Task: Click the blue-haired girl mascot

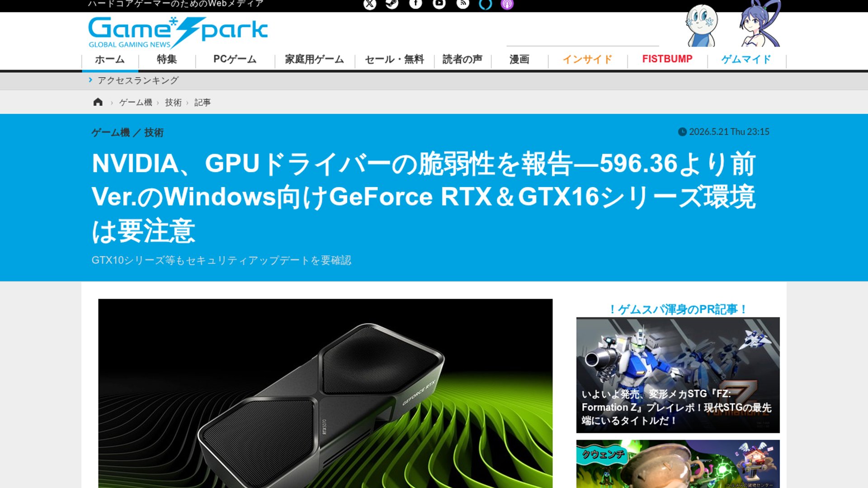Action: pos(759,23)
